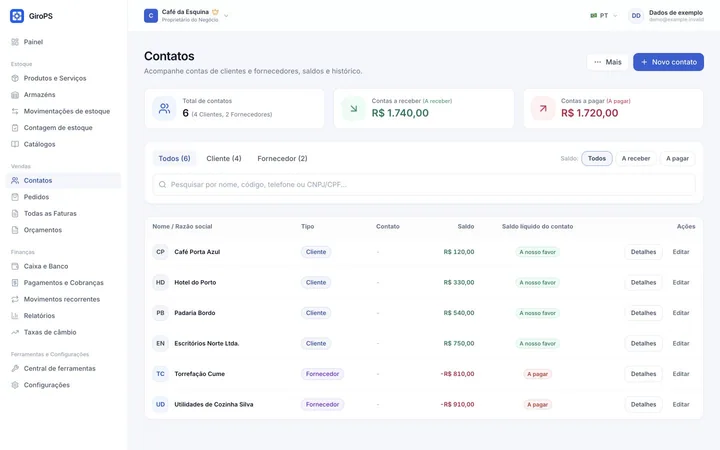Click the PB avatar for Padaria Bordo

click(160, 313)
